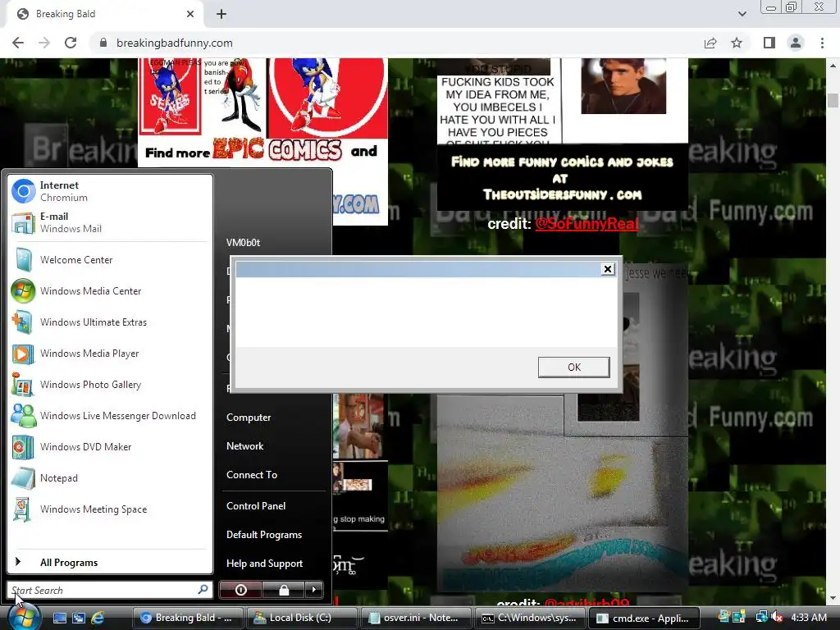840x630 pixels.
Task: Open Local Disk (C:) taskbar button
Action: pyautogui.click(x=302, y=618)
